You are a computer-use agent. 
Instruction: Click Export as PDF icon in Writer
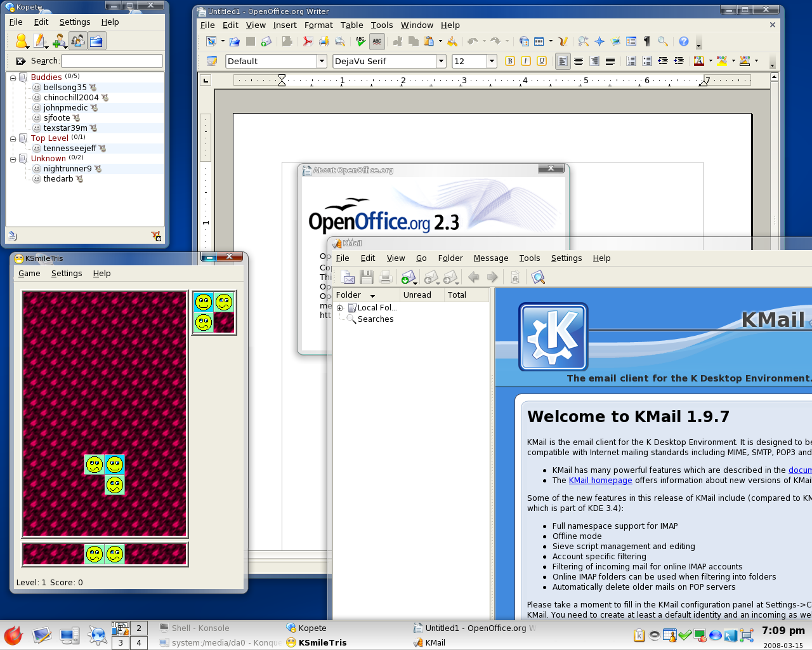tap(308, 41)
